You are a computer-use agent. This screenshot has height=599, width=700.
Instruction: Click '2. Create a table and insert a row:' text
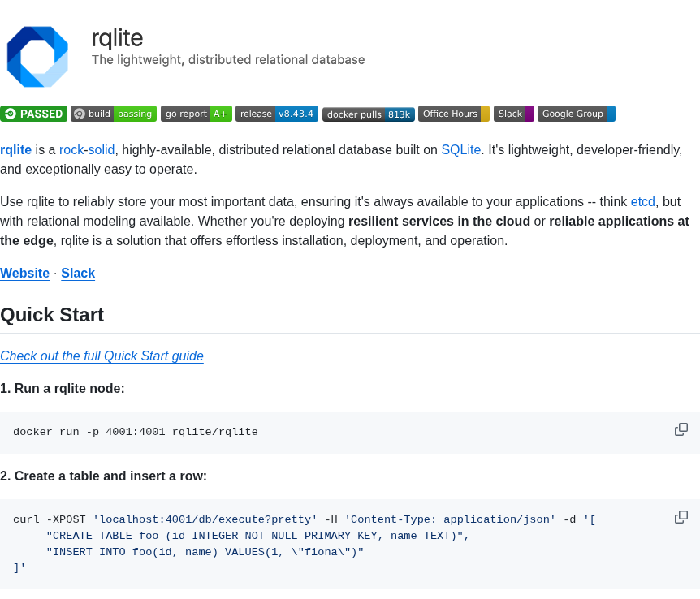click(x=104, y=476)
